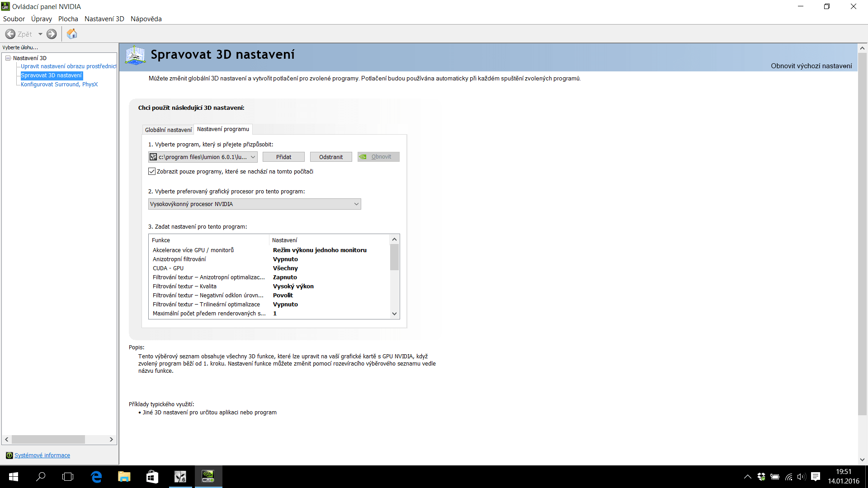Click 'Filtrování textur – Negativní odklon' row
This screenshot has width=868, height=488.
point(269,296)
